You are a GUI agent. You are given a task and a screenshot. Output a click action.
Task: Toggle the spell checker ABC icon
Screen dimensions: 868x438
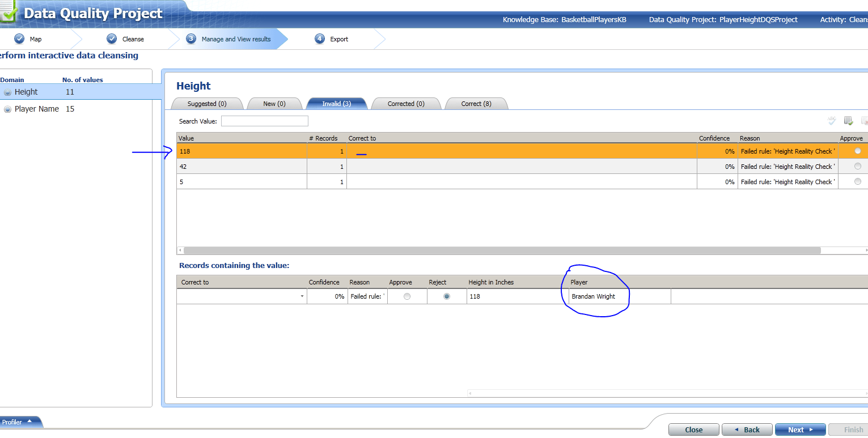pos(832,120)
